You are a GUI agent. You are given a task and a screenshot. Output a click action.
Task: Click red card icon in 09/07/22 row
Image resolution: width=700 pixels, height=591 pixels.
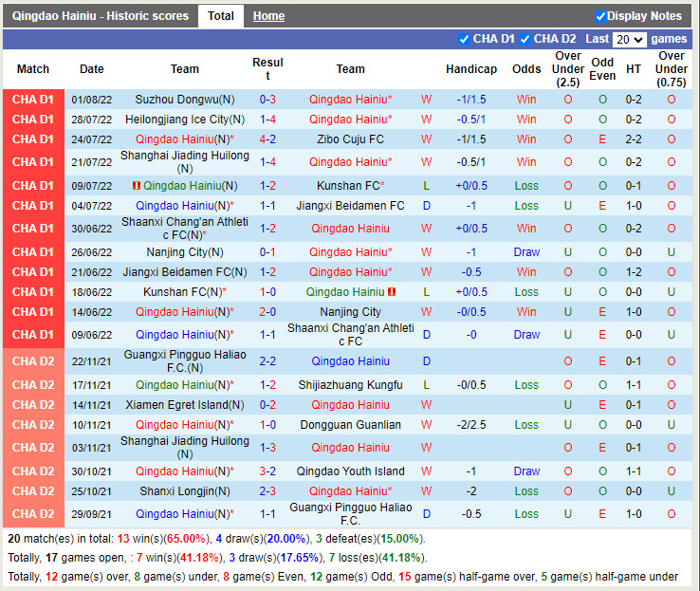137,186
